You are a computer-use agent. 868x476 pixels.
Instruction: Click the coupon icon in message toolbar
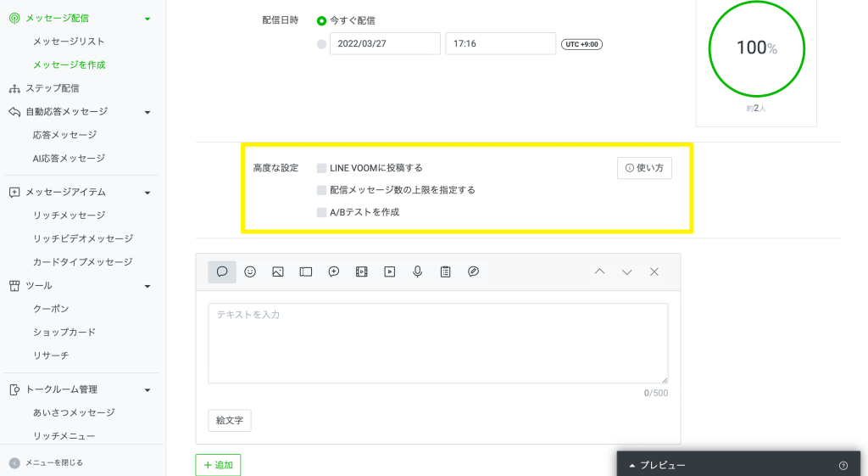coord(306,272)
